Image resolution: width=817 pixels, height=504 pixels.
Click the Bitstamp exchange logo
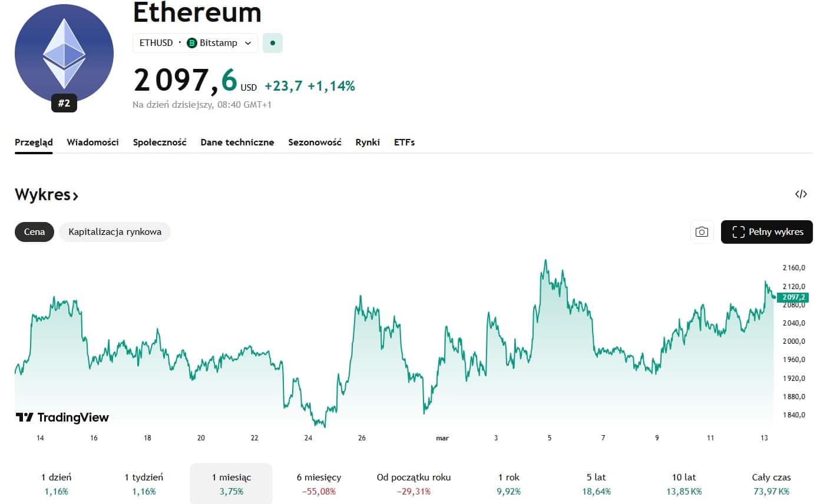(191, 43)
